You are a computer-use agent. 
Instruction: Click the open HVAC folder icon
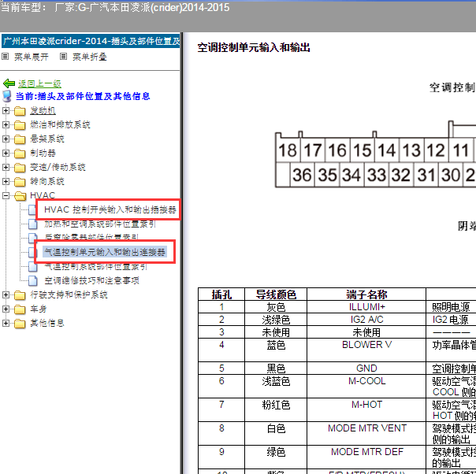click(20, 196)
